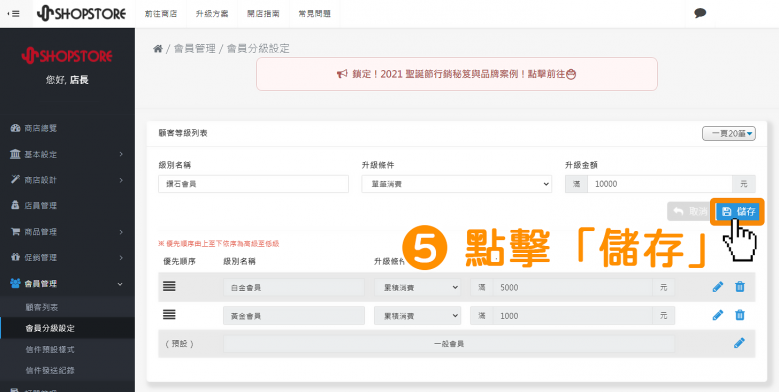Delete the 黃金會員 row with trash icon

pyautogui.click(x=740, y=315)
